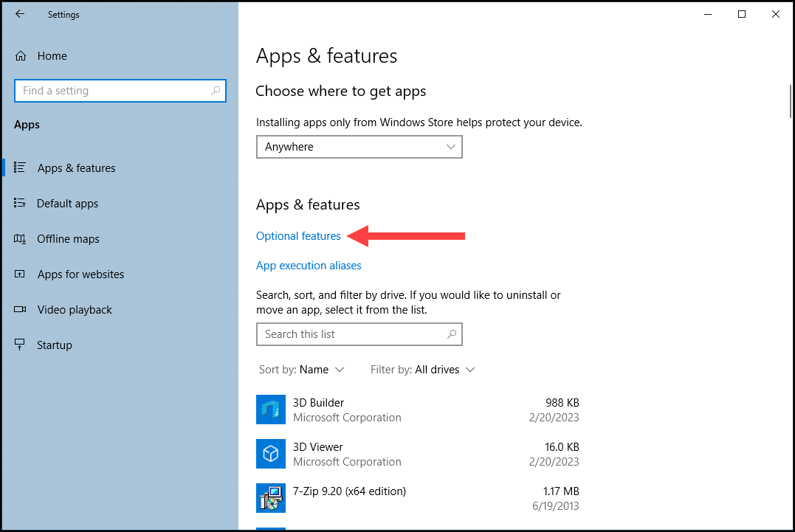The width and height of the screenshot is (795, 532).
Task: Select the 3D Viewer app icon
Action: point(271,454)
